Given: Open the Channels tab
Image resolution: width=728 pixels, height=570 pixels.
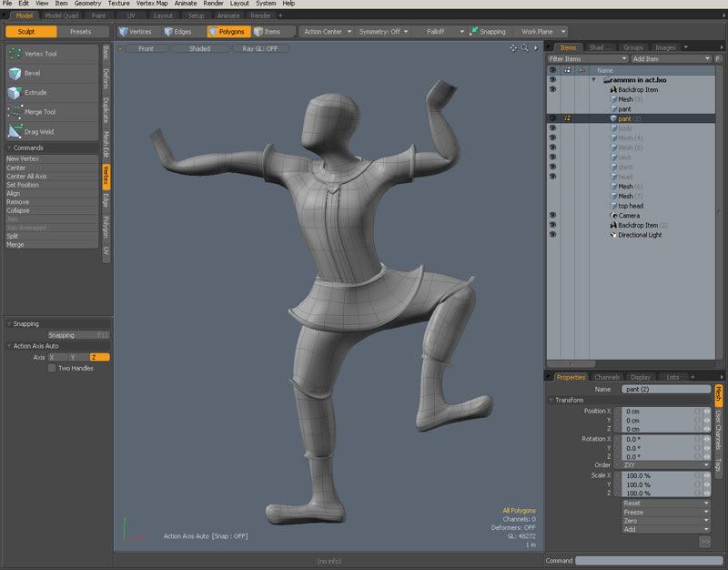Looking at the screenshot, I should [x=607, y=377].
